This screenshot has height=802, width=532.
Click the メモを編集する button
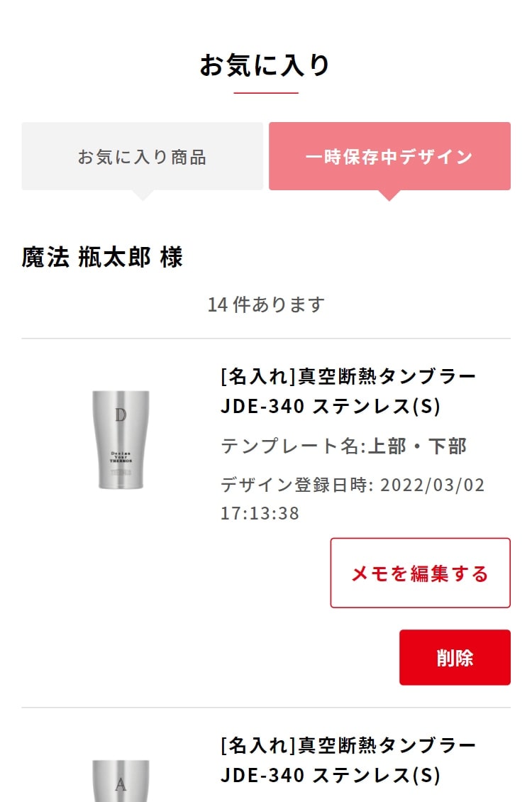(x=420, y=573)
